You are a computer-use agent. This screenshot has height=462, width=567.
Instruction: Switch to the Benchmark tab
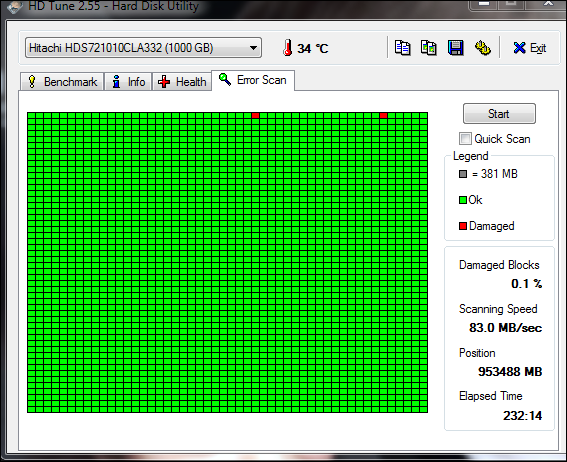tap(62, 82)
